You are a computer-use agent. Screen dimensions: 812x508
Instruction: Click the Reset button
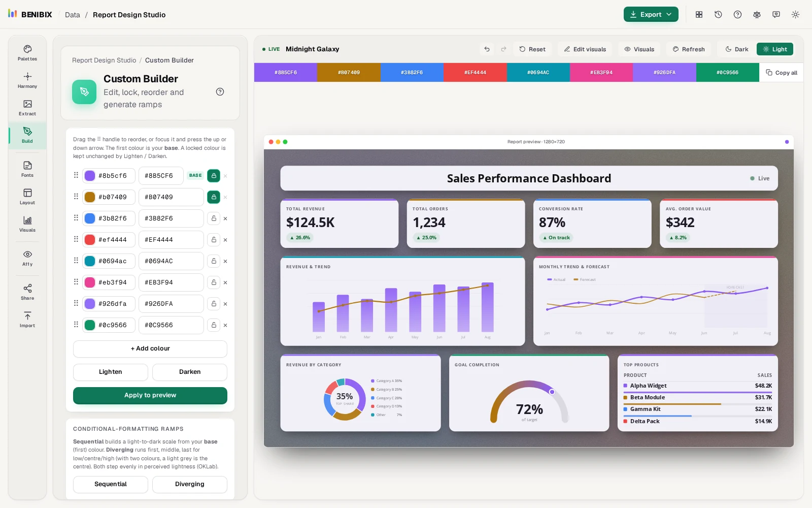(x=532, y=49)
